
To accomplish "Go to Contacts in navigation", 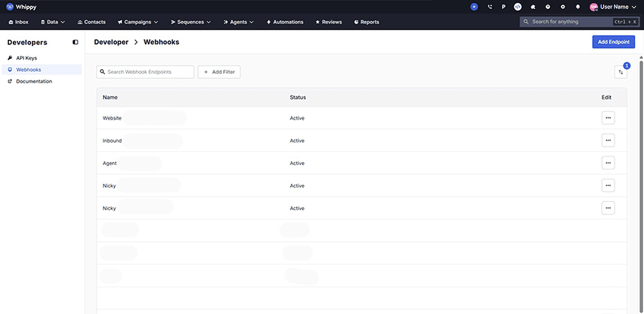I will pos(92,22).
